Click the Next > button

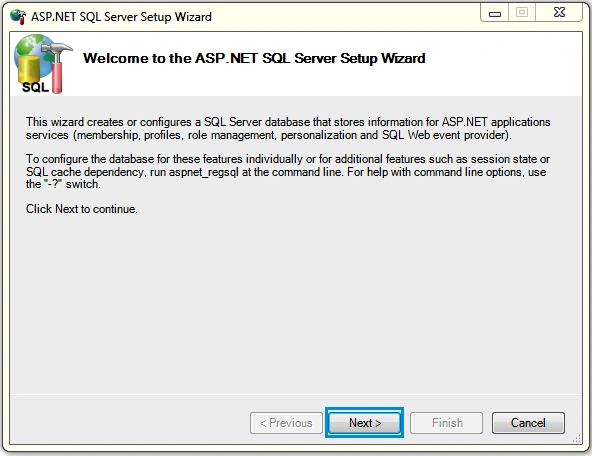(x=364, y=423)
